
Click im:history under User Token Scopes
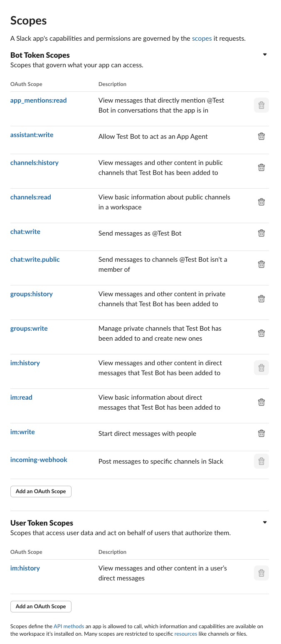[25, 568]
